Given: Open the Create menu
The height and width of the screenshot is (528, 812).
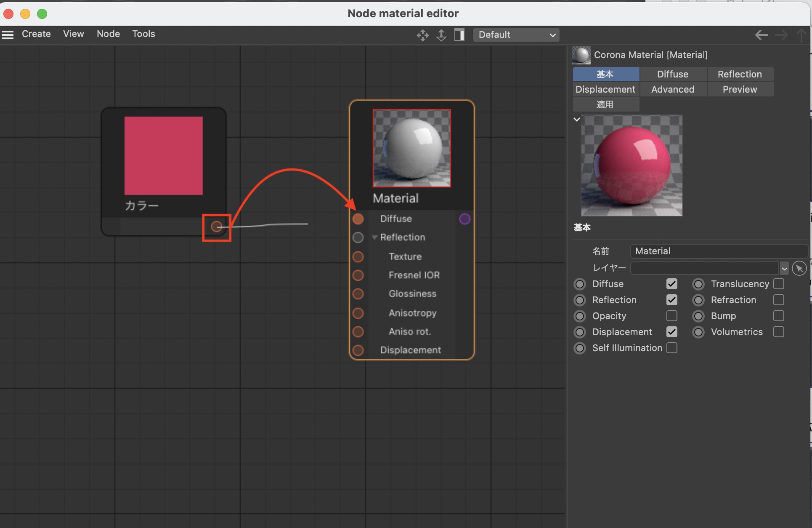Looking at the screenshot, I should (36, 34).
